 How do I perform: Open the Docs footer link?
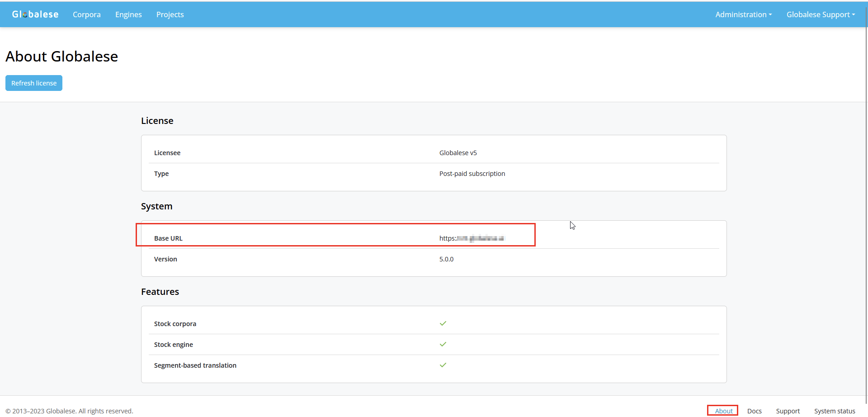pos(754,411)
